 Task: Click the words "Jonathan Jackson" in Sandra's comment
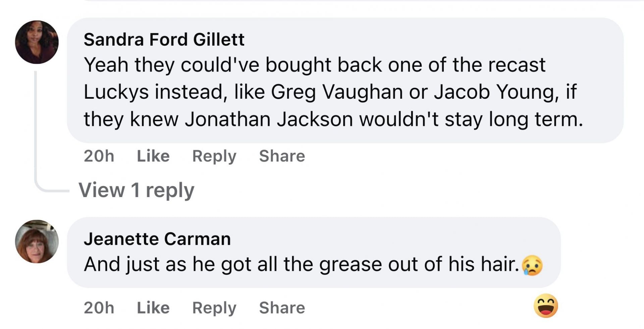(268, 119)
